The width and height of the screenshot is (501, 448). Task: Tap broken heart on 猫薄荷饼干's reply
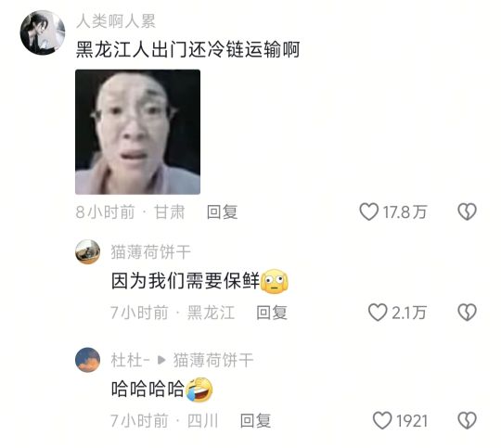coord(467,313)
